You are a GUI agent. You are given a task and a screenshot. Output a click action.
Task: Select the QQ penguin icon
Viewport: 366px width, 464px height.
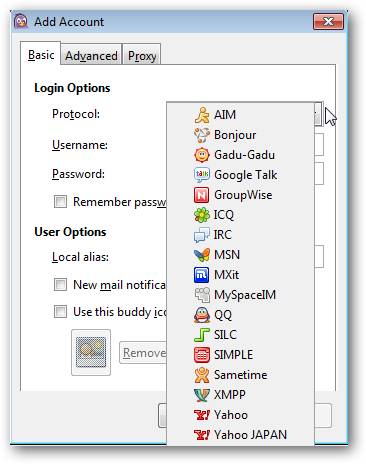click(x=202, y=315)
